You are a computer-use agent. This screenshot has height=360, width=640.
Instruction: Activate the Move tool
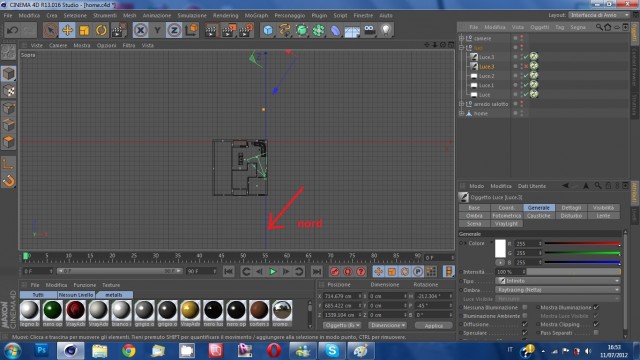pos(67,30)
